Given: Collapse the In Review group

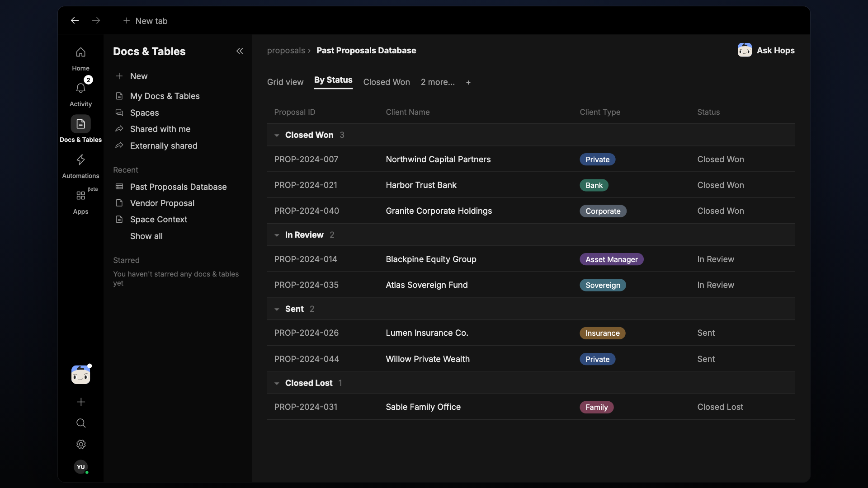Looking at the screenshot, I should tap(277, 235).
